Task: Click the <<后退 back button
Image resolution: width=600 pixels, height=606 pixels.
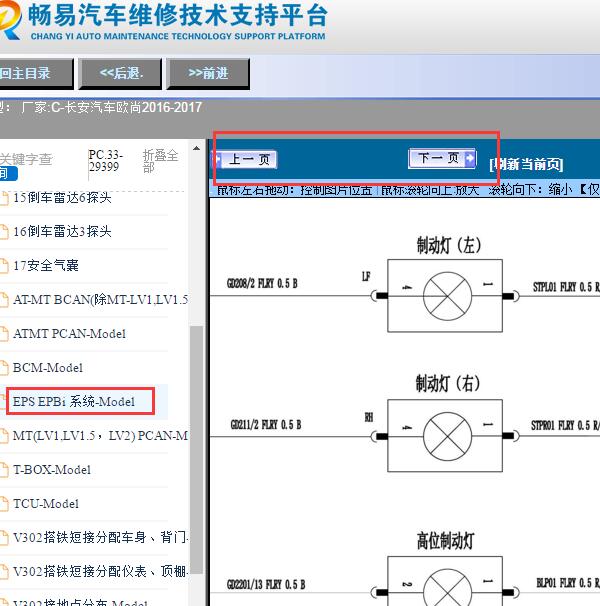Action: pos(120,73)
